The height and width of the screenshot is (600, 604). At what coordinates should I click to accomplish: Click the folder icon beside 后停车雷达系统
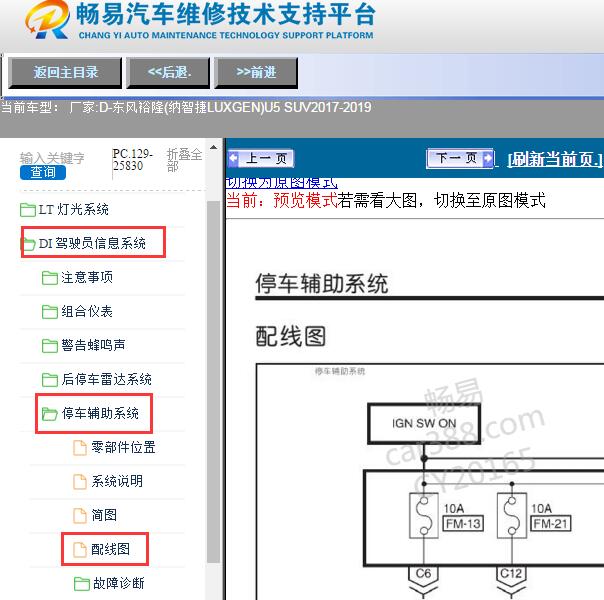pyautogui.click(x=50, y=379)
